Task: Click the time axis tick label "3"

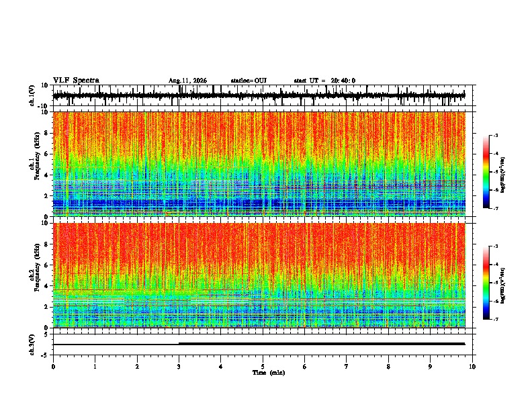Action: coord(179,367)
